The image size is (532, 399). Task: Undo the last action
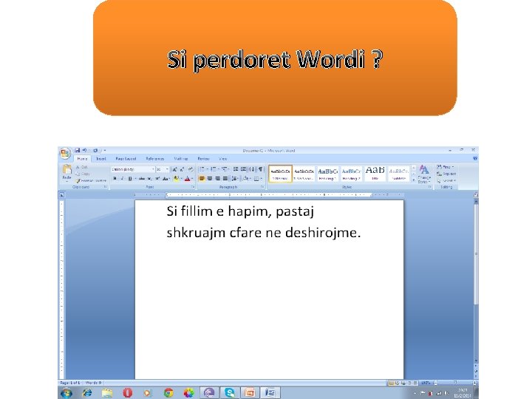click(84, 150)
